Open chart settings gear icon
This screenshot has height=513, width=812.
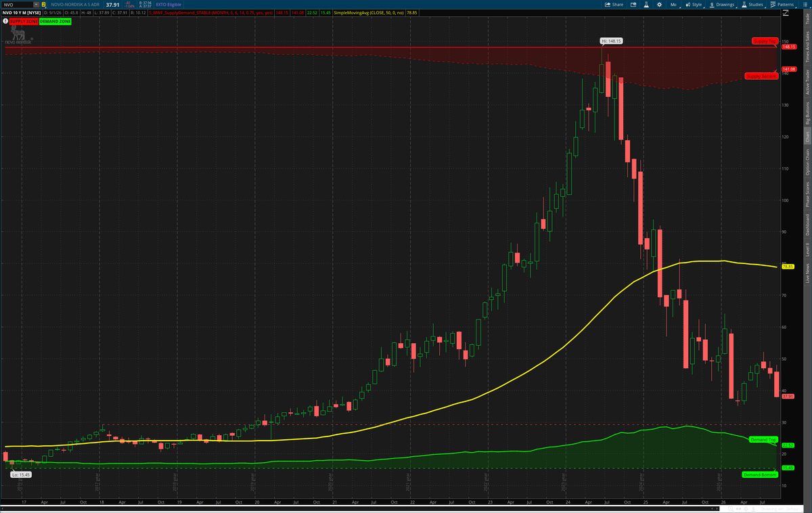(x=658, y=4)
